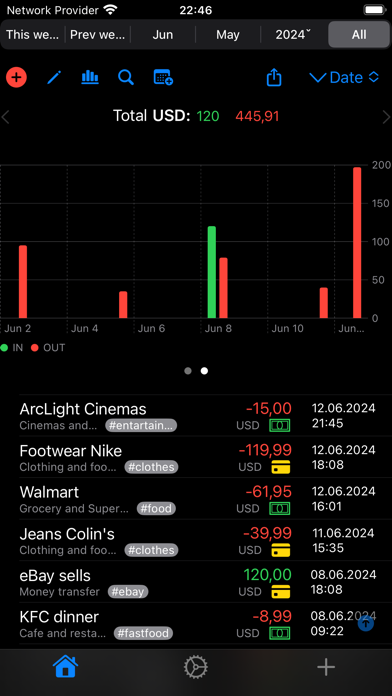Tap the 11.06.2024 15:35 date
The image size is (392, 696).
(x=343, y=540)
